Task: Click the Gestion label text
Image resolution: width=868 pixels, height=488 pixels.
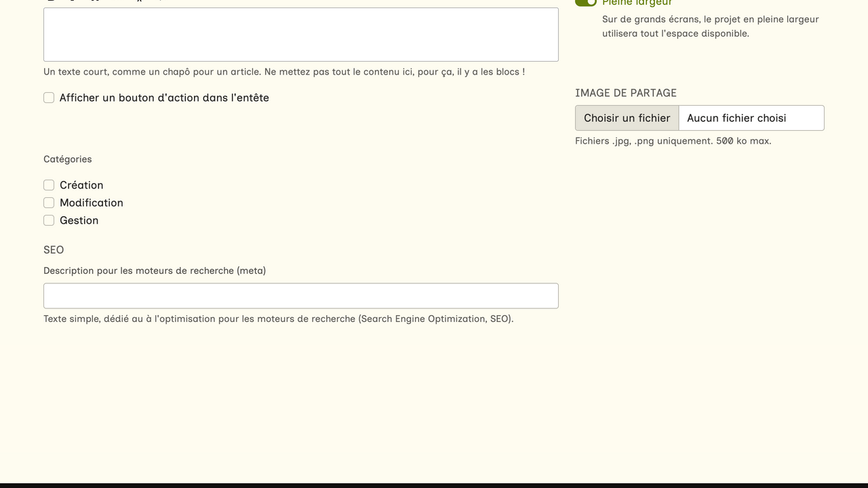Action: 79,220
